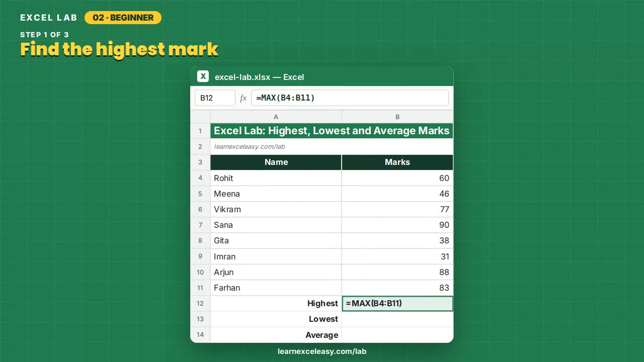Select Vikram's marks cell showing 77
Image resolution: width=644 pixels, height=362 pixels.
point(397,209)
